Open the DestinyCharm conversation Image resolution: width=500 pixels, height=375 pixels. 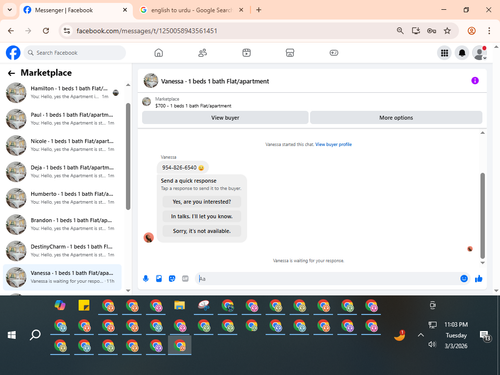(62, 250)
